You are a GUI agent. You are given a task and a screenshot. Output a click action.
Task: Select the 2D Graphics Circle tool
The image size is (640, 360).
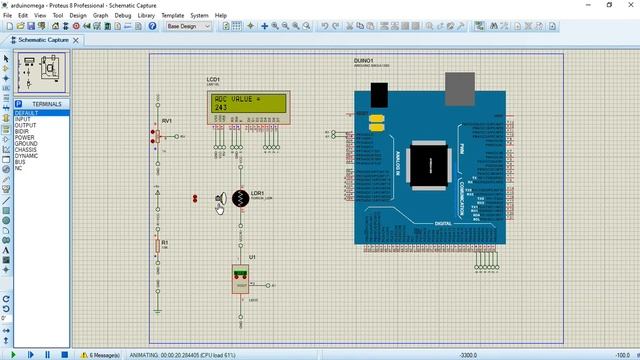coord(6,220)
